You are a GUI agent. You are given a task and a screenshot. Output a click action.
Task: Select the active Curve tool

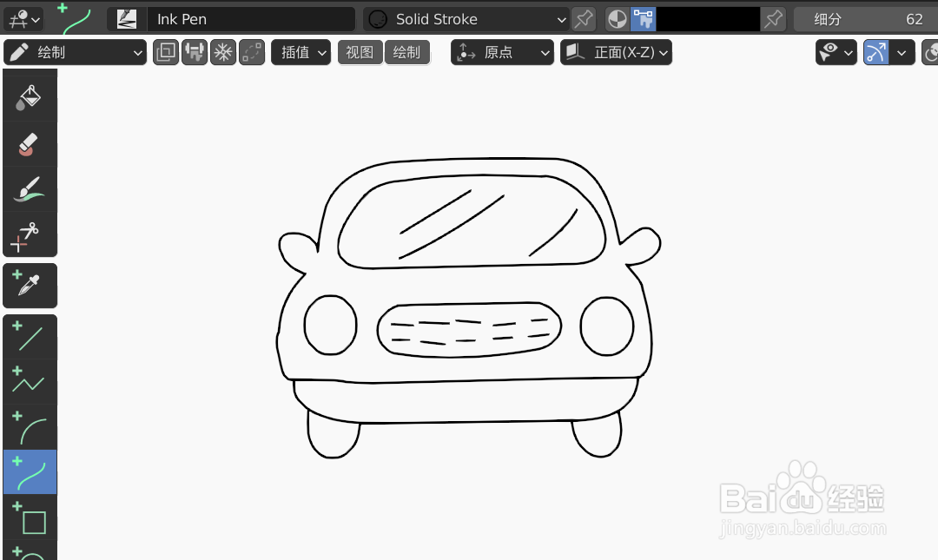coord(30,472)
